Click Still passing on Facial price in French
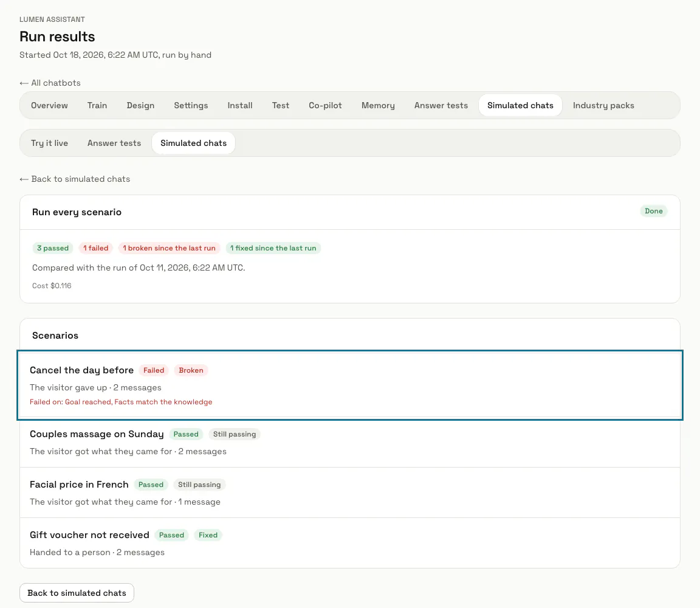Screen dimensions: 700x608 [199, 485]
